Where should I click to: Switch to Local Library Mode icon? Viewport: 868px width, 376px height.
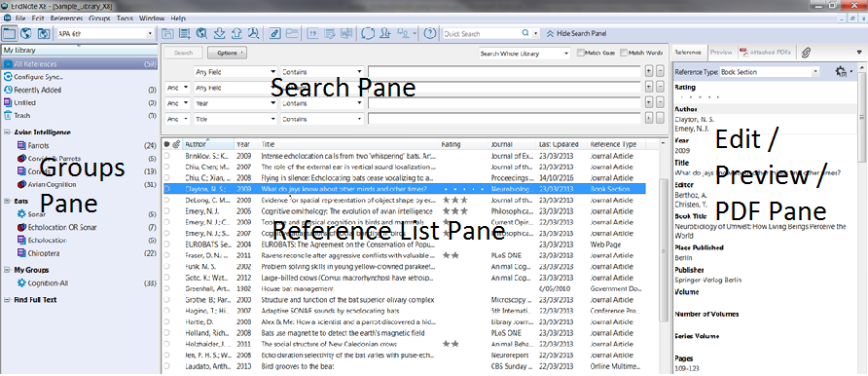tap(10, 33)
